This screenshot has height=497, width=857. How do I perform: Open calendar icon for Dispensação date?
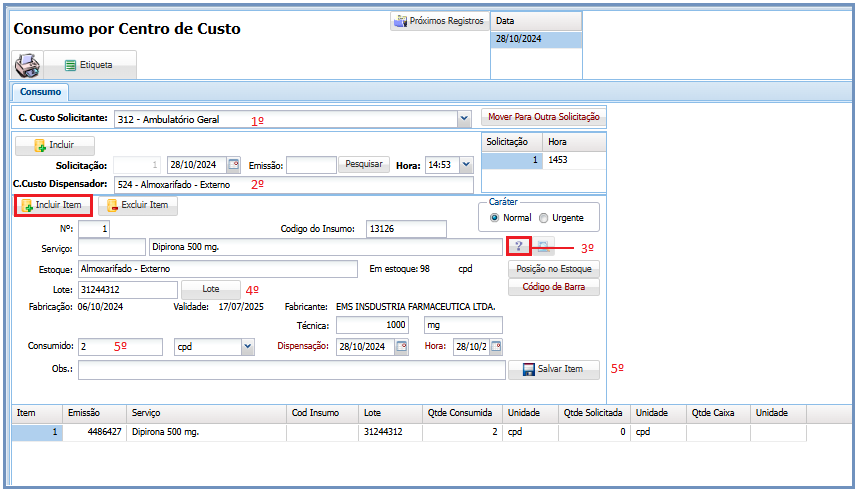click(x=401, y=346)
